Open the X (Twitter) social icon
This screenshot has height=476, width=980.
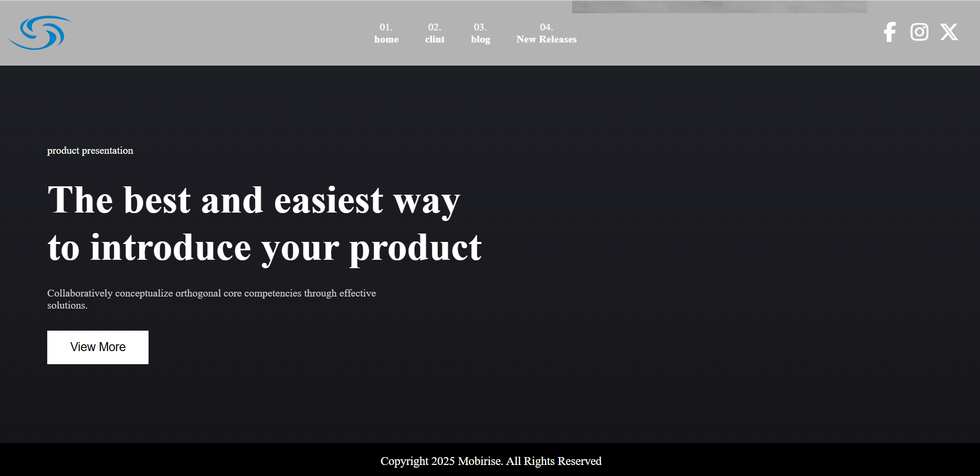click(949, 32)
